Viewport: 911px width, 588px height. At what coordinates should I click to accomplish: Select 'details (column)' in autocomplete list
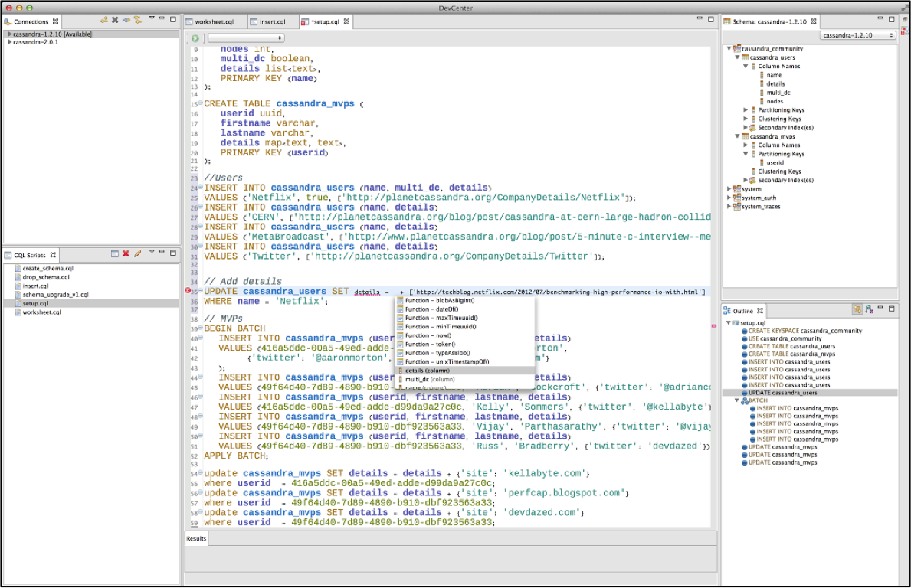(x=429, y=371)
